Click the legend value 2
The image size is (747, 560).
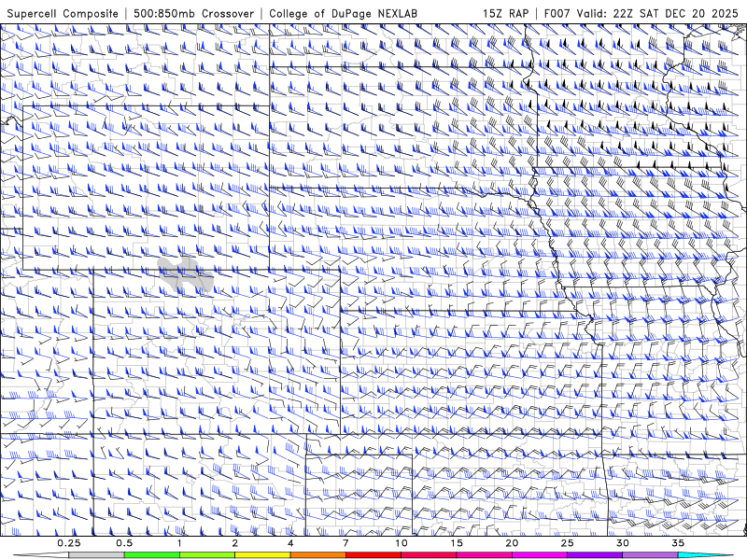[x=235, y=543]
